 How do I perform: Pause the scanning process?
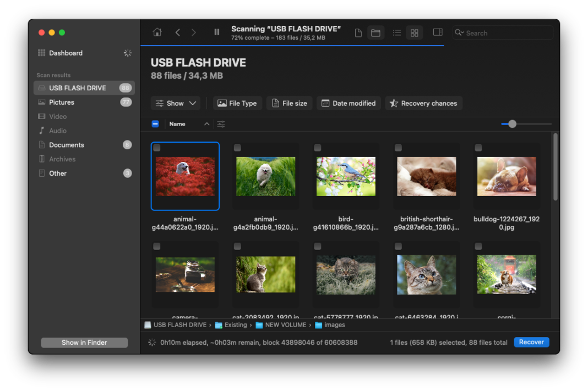pyautogui.click(x=217, y=32)
